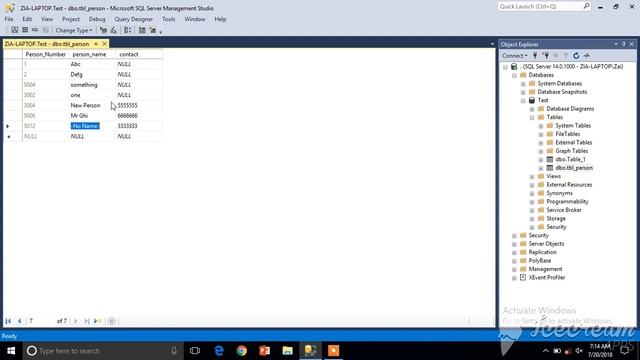Select dbo.tbl_person in the tree

[574, 168]
